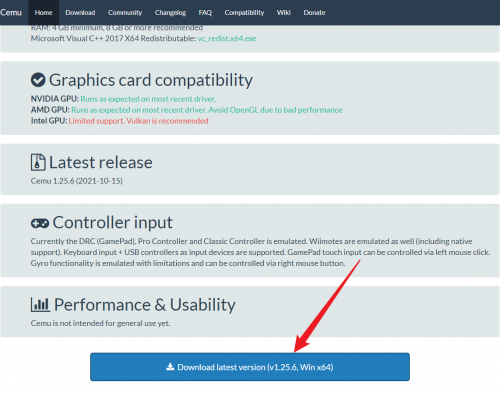Click the download arrow icon in blue button
Image resolution: width=500 pixels, height=393 pixels.
tap(170, 367)
